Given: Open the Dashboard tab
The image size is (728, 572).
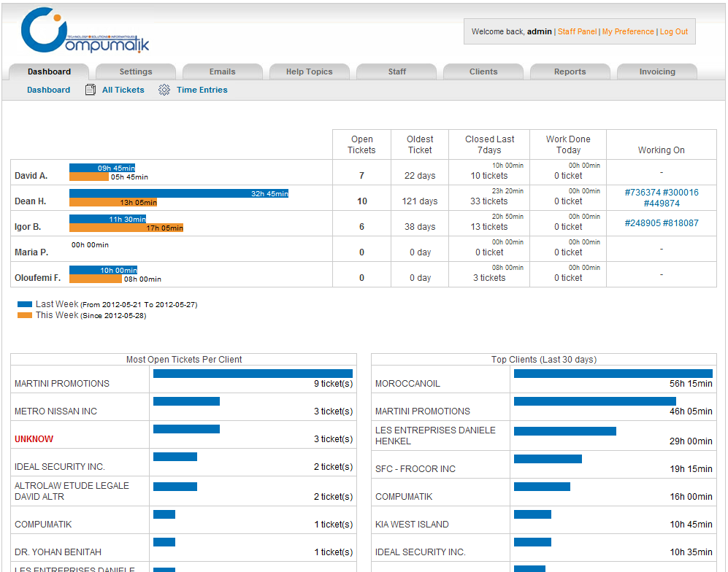Looking at the screenshot, I should 49,71.
